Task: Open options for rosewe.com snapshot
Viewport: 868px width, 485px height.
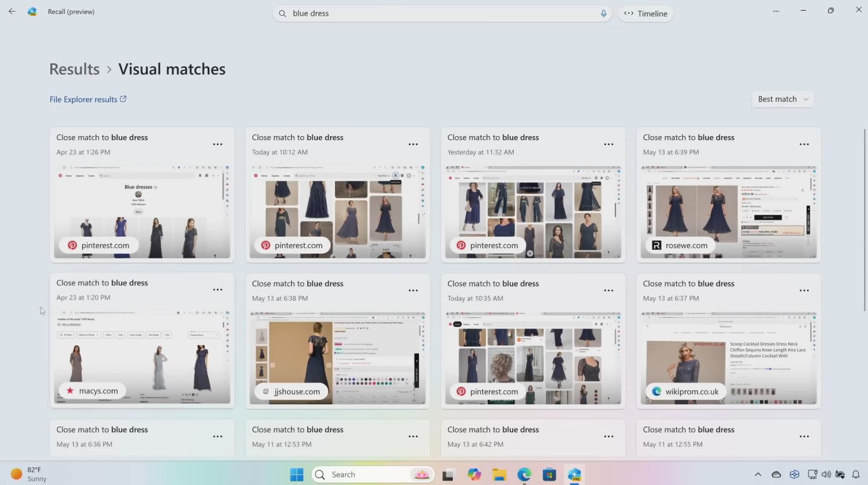Action: tap(804, 145)
